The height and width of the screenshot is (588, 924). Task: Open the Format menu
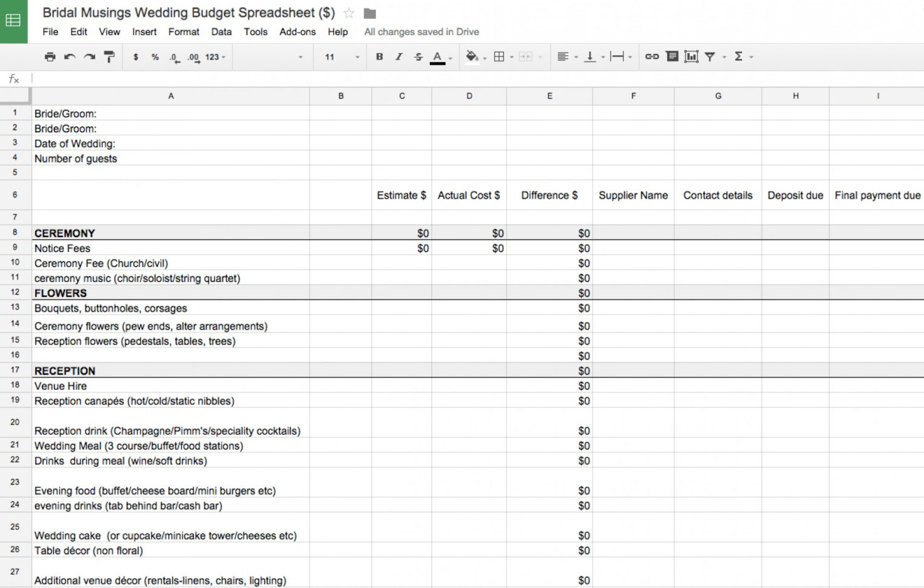click(184, 32)
